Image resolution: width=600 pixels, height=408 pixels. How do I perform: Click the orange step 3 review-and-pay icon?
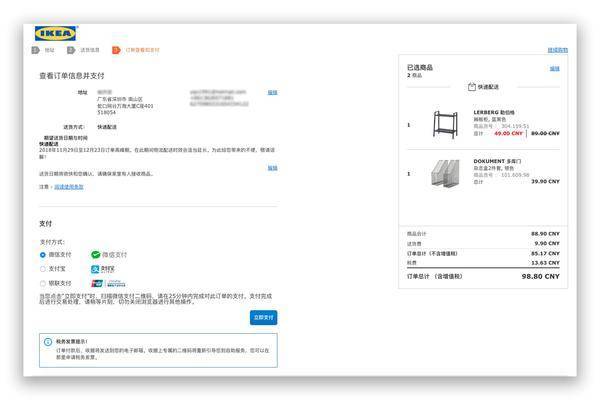pos(116,50)
